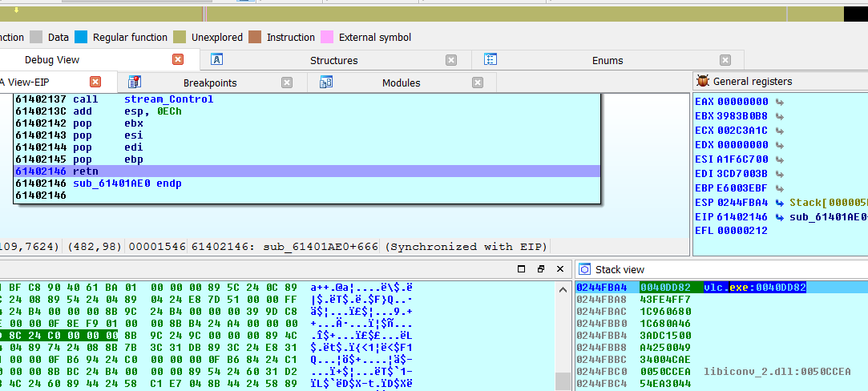Restore the hex view panel window
This screenshot has width=868, height=391.
[x=541, y=269]
